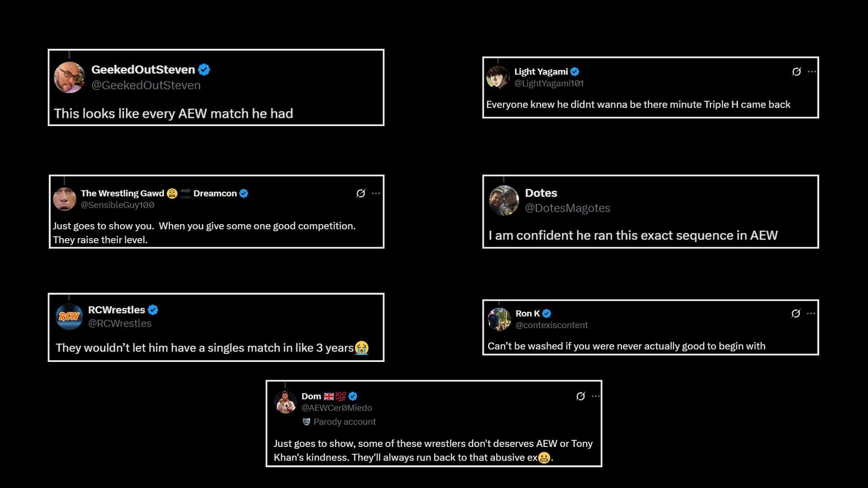This screenshot has height=488, width=868.
Task: Open Dotes' profile avatar
Action: click(x=504, y=200)
